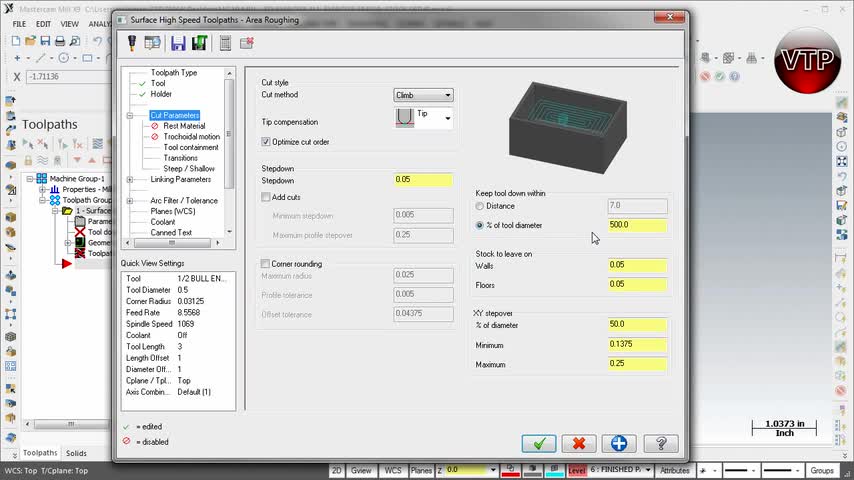Click the Groups button in status bar
This screenshot has width=854, height=480.
(822, 470)
